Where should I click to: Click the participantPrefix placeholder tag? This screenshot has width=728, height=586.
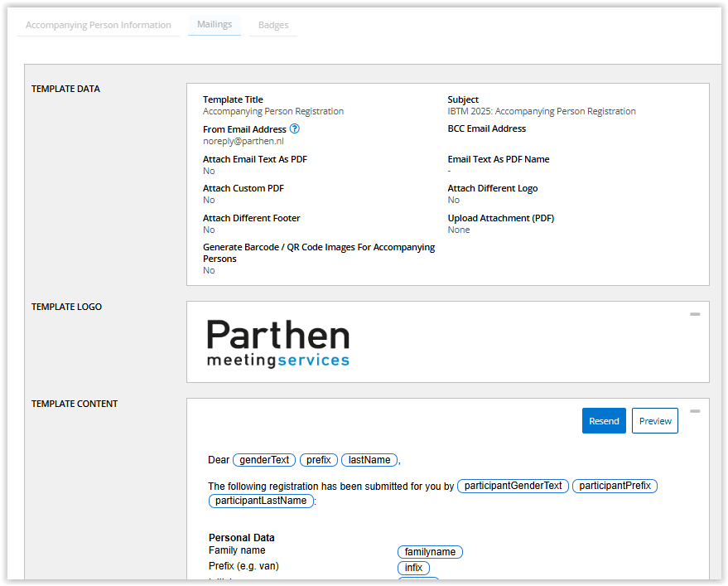click(615, 486)
